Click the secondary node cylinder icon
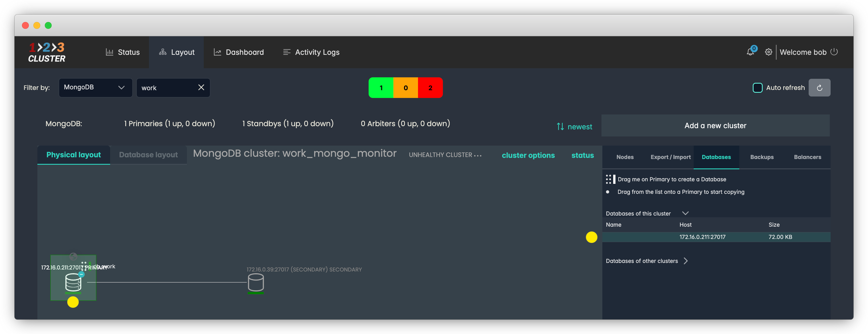 click(x=256, y=282)
